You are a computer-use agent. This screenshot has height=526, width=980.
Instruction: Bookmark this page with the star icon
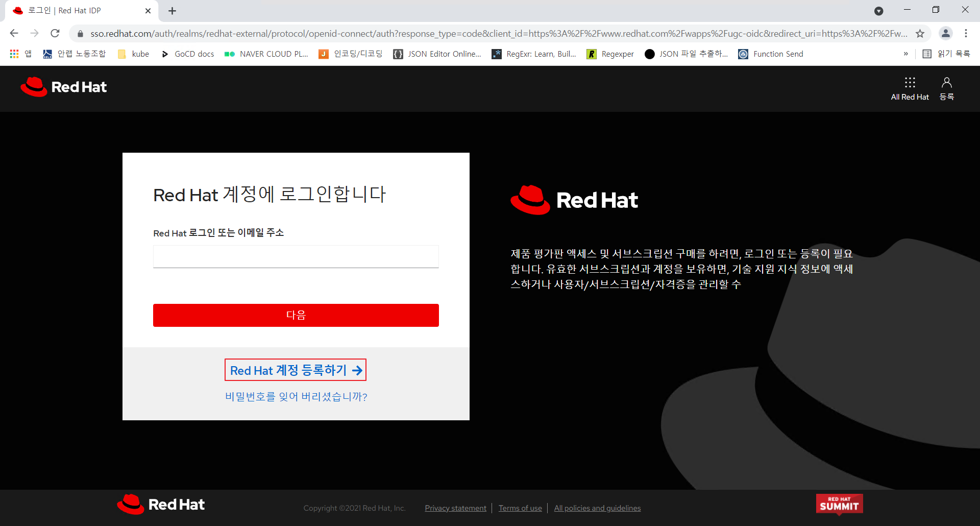click(x=920, y=34)
